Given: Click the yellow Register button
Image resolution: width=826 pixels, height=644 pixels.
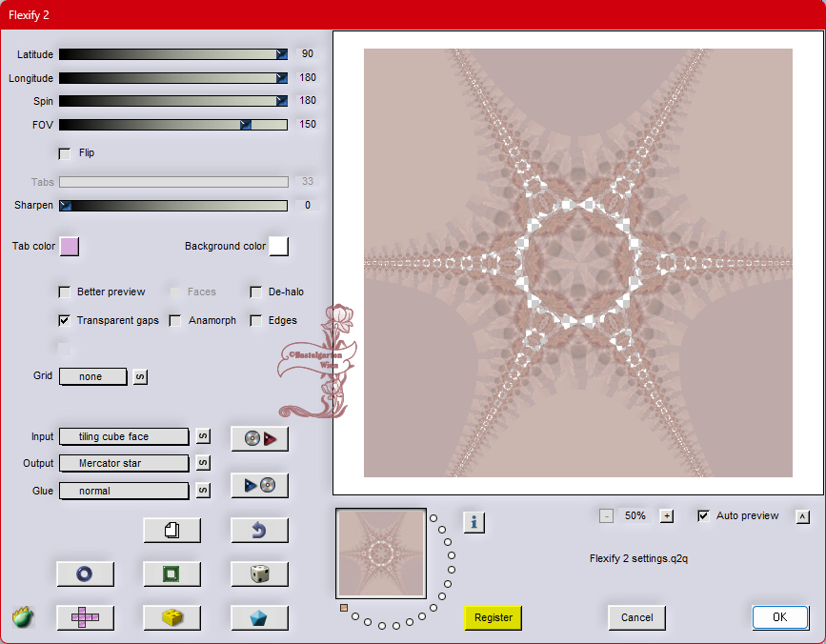Looking at the screenshot, I should coord(494,617).
